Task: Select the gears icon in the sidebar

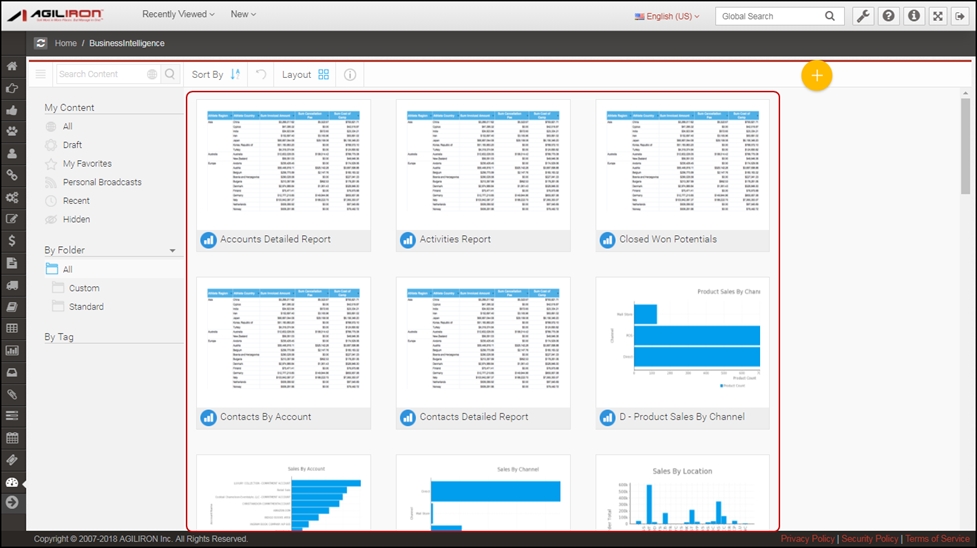Action: coord(12,198)
